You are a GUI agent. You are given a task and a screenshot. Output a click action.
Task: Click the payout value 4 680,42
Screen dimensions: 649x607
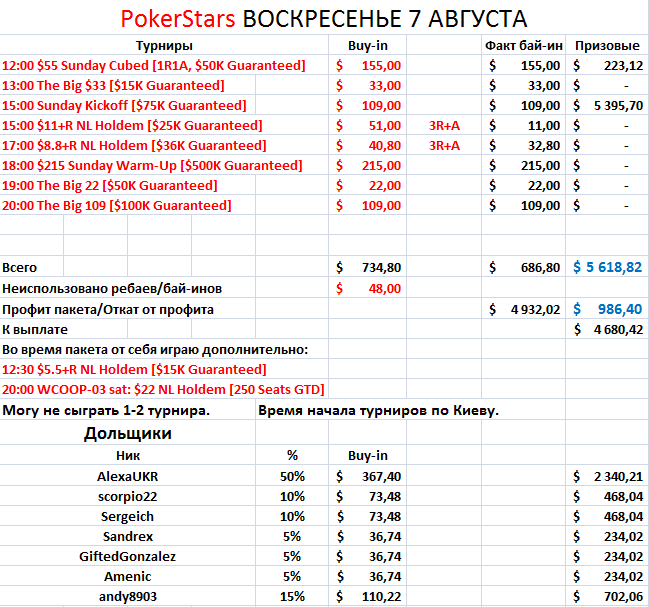click(x=618, y=329)
